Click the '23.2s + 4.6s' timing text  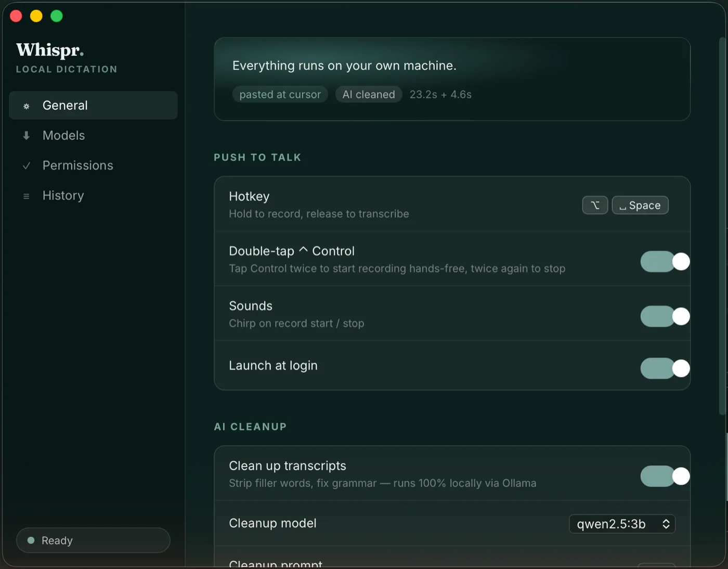[x=440, y=95]
